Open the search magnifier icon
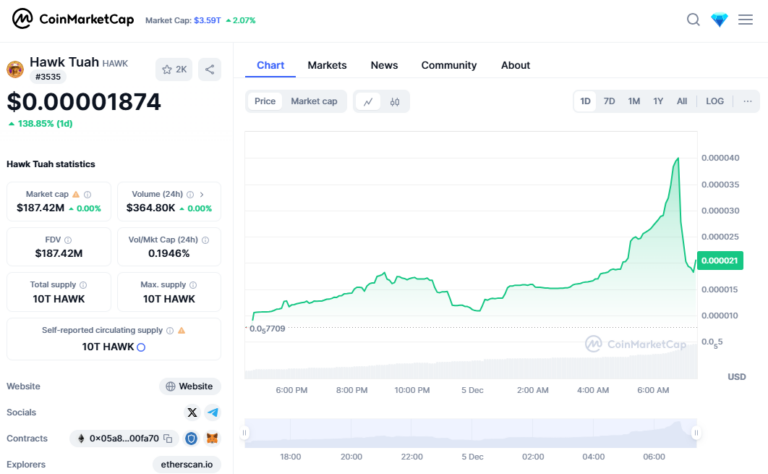This screenshot has width=768, height=474. pos(693,19)
